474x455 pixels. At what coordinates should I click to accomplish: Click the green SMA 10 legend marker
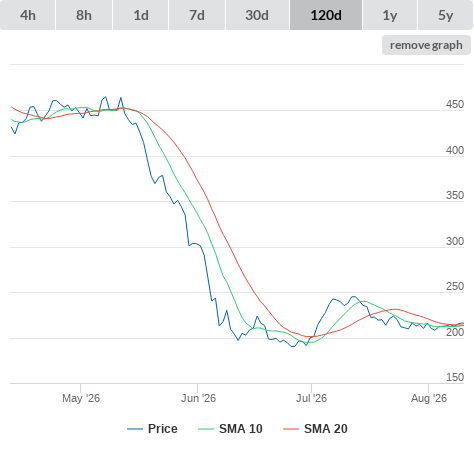click(x=206, y=429)
